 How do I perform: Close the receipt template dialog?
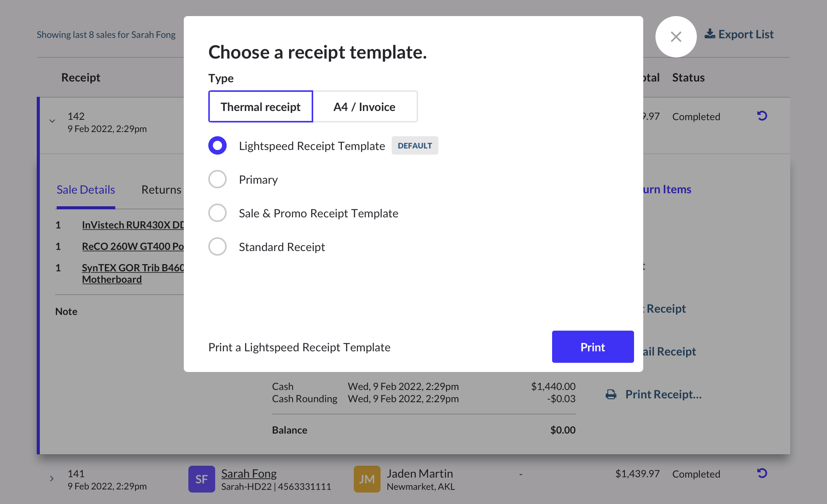(676, 37)
